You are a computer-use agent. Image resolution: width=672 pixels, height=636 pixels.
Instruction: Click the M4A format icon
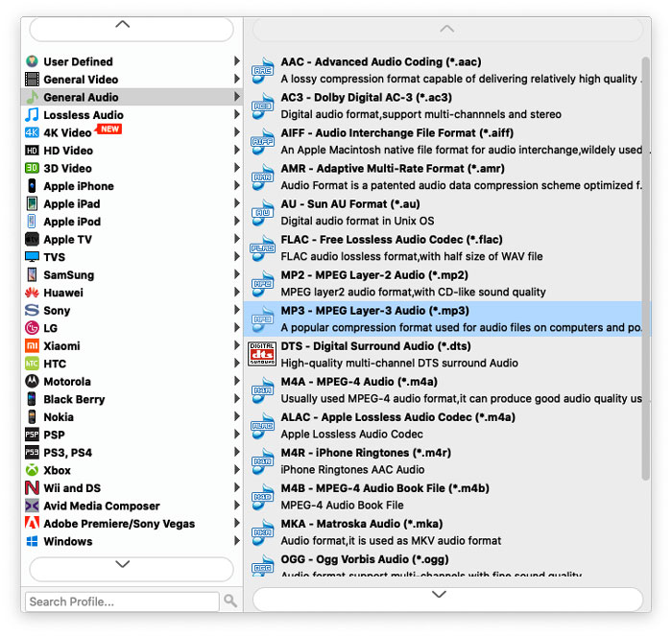(x=262, y=390)
